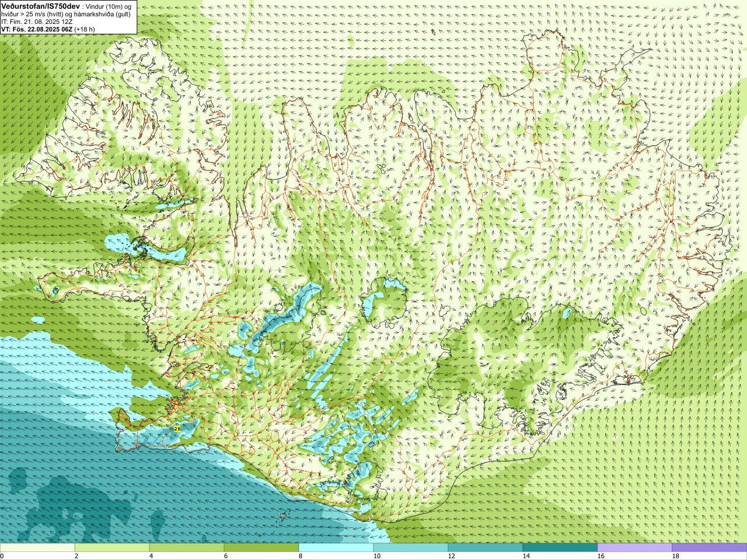
Task: Click the "18" scale label
Action: point(675,556)
